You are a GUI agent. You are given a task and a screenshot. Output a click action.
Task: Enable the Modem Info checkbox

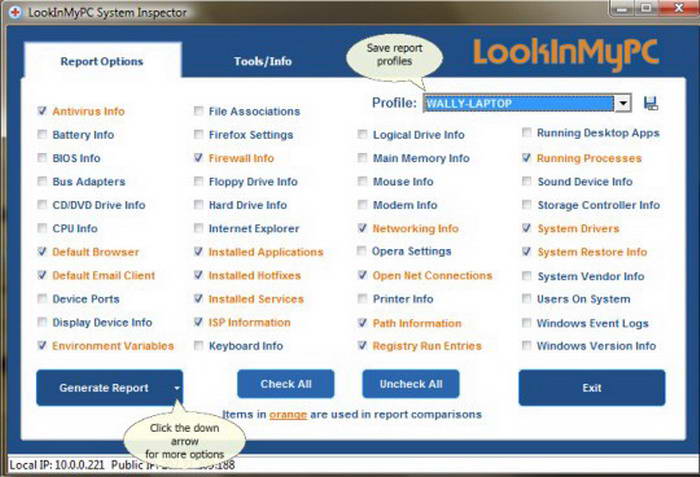pos(362,204)
